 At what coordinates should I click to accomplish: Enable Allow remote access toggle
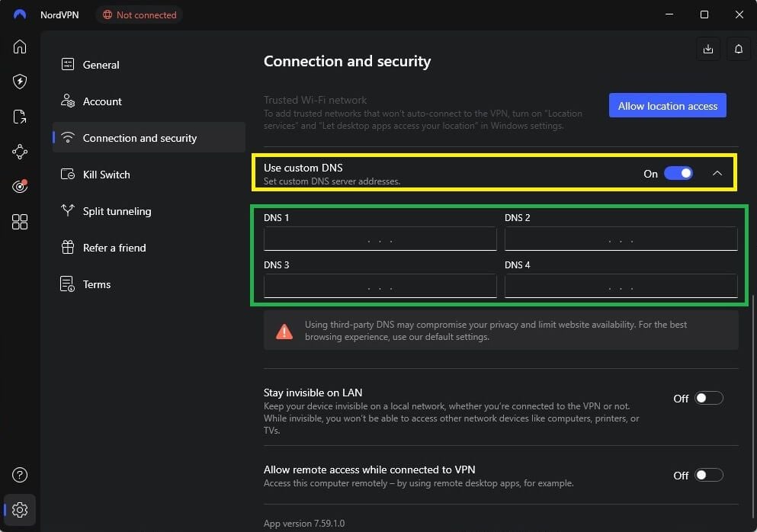[x=708, y=475]
